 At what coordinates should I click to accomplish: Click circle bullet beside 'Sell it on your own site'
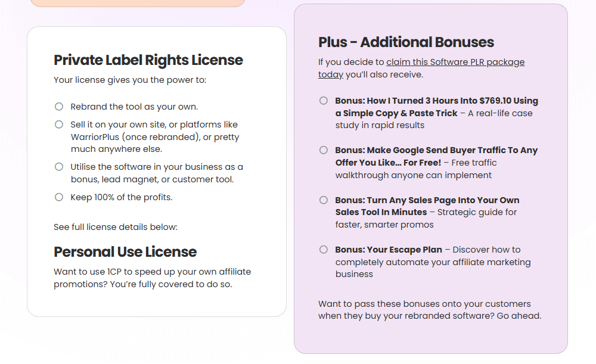(x=59, y=125)
